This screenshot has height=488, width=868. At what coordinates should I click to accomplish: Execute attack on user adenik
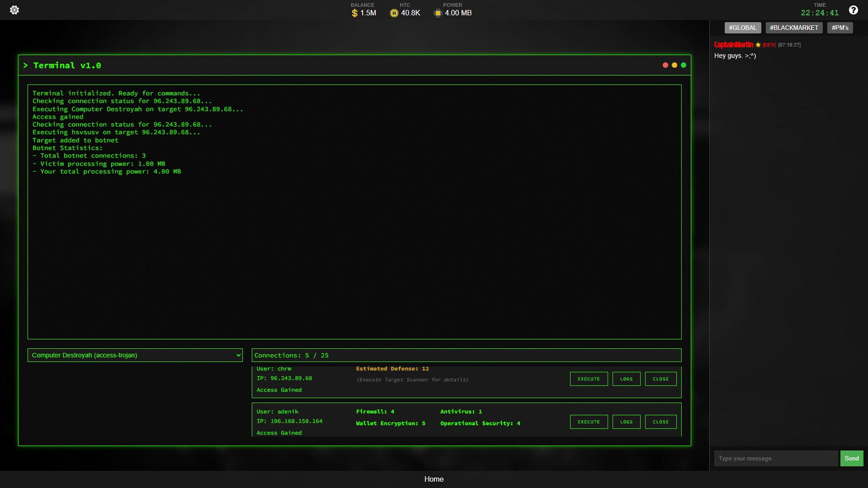[589, 422]
